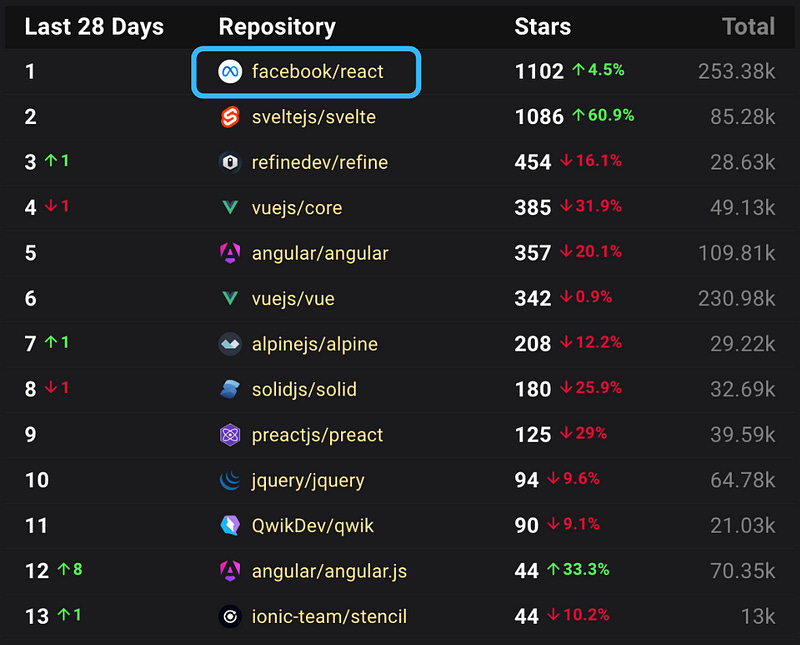Click the 16.1% decrease indicator

coord(590,161)
